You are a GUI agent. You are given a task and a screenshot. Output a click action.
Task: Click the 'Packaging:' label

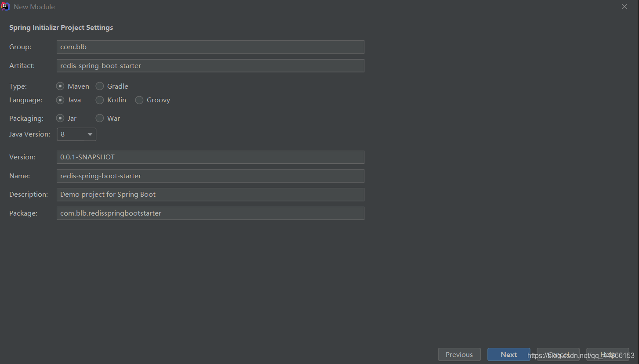(x=26, y=119)
